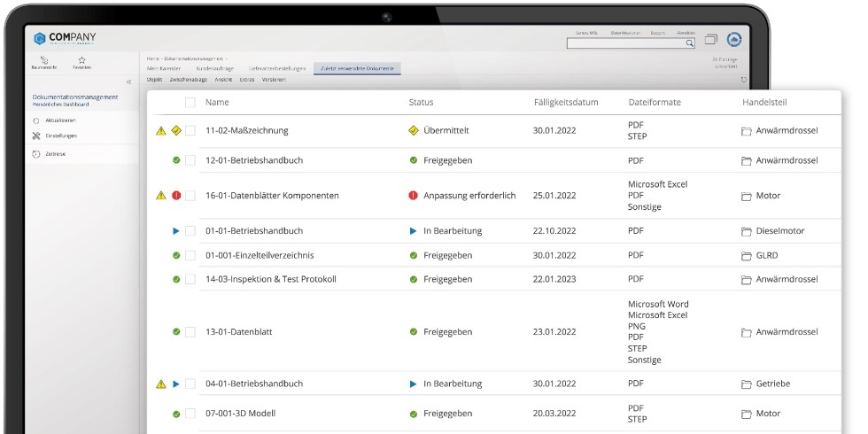Click the Favoriten star icon

click(x=81, y=59)
